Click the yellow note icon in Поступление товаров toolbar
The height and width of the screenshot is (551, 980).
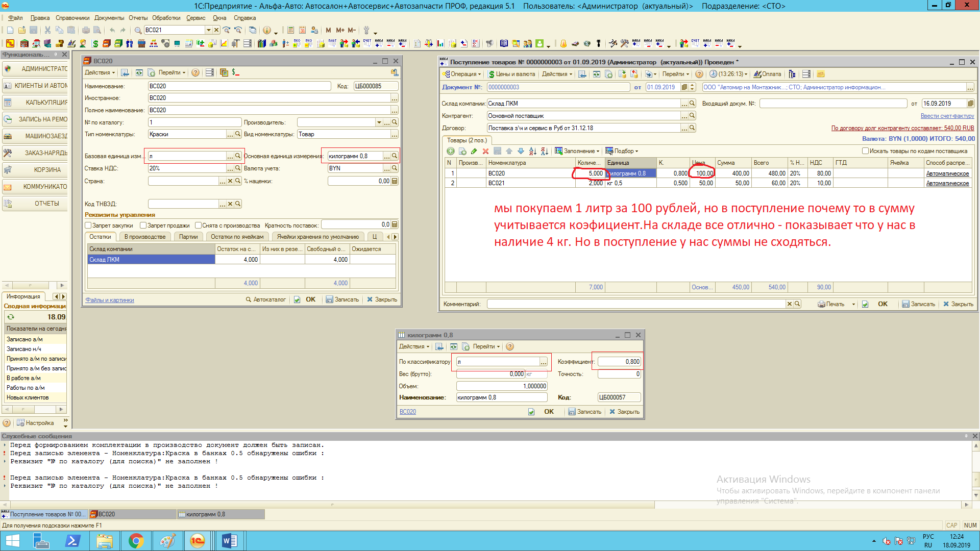click(821, 74)
